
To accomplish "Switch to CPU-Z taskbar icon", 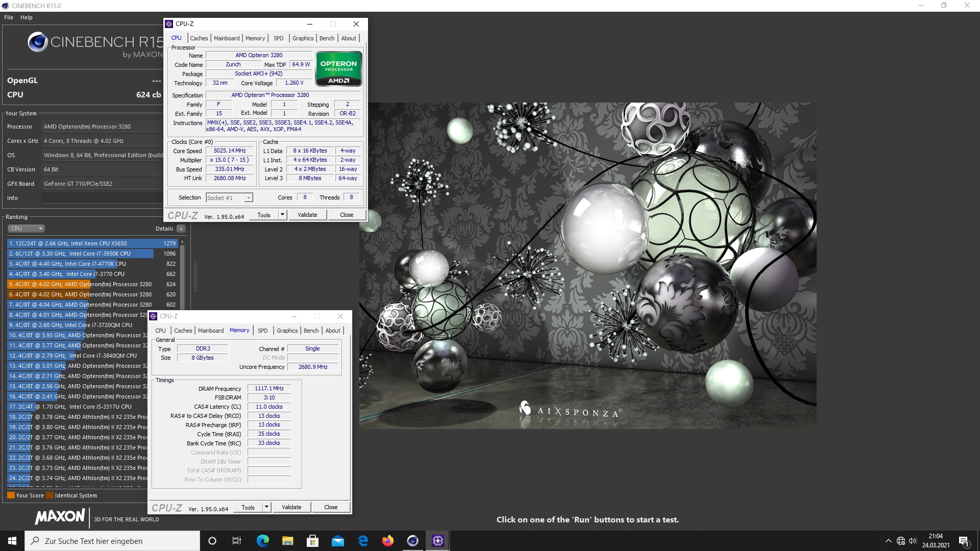I will click(x=438, y=541).
